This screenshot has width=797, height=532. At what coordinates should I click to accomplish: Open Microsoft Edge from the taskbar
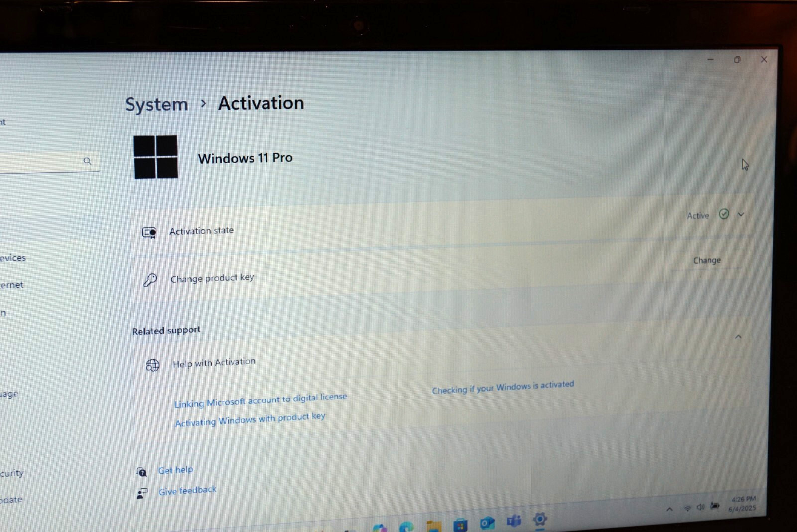(x=407, y=527)
